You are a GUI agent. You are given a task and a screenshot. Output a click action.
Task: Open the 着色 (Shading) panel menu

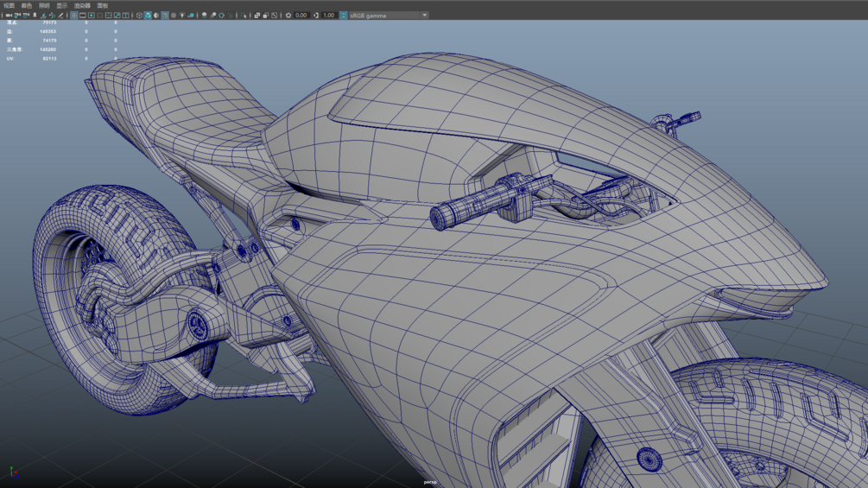(x=27, y=5)
